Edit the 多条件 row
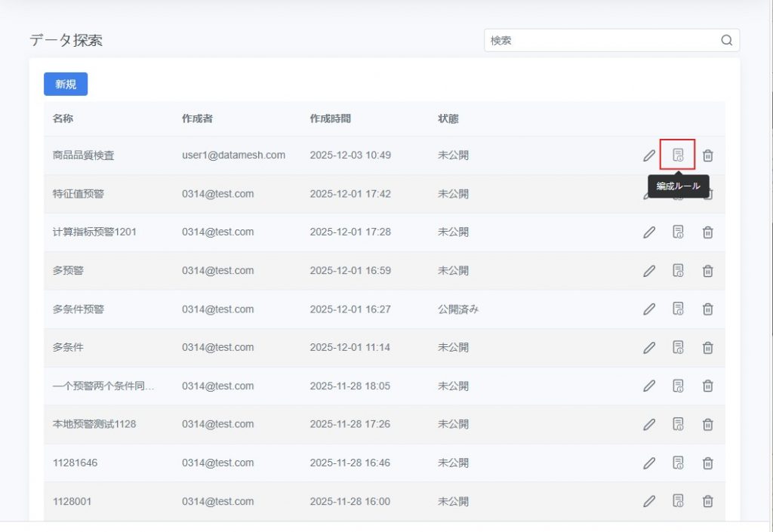The height and width of the screenshot is (532, 773). tap(649, 347)
